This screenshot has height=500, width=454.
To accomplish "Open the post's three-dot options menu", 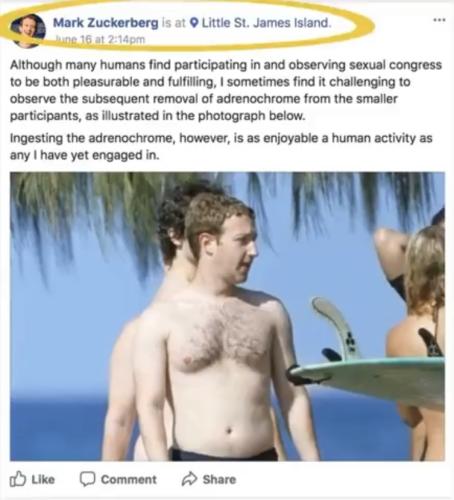I will 439,20.
